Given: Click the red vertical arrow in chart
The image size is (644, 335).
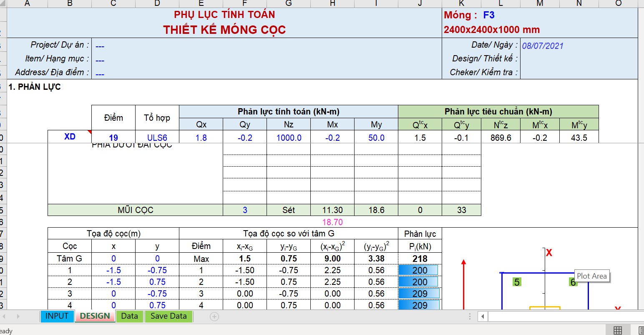Looking at the screenshot, I should point(463,284).
